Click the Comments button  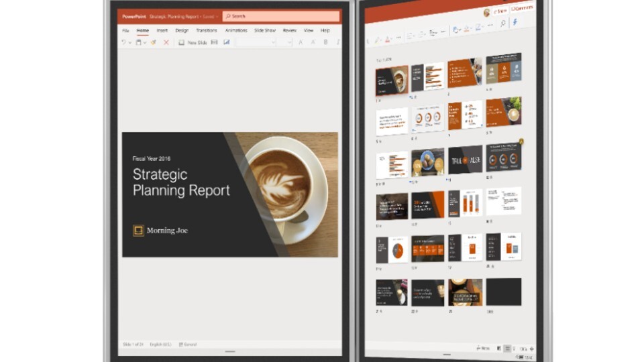click(x=523, y=8)
